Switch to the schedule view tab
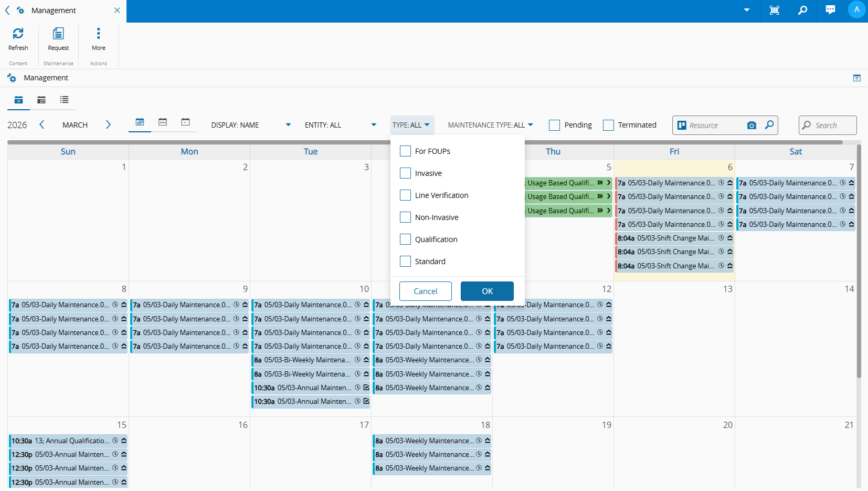This screenshot has height=491, width=868. click(x=41, y=100)
